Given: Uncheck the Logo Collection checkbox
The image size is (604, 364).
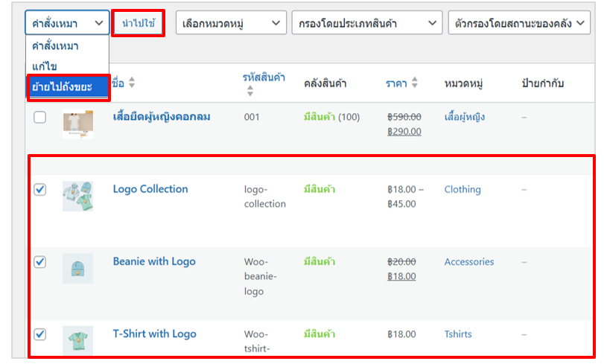Looking at the screenshot, I should [x=40, y=190].
